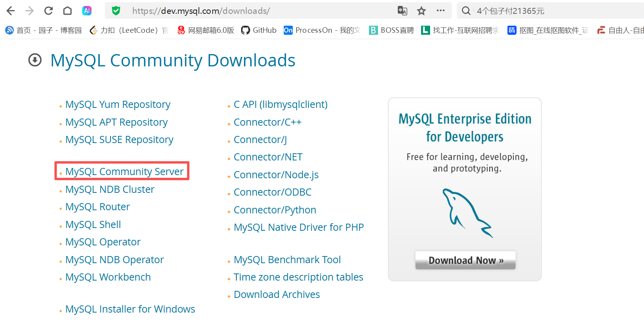This screenshot has width=644, height=326.
Task: Click the search magnifier icon
Action: (466, 11)
